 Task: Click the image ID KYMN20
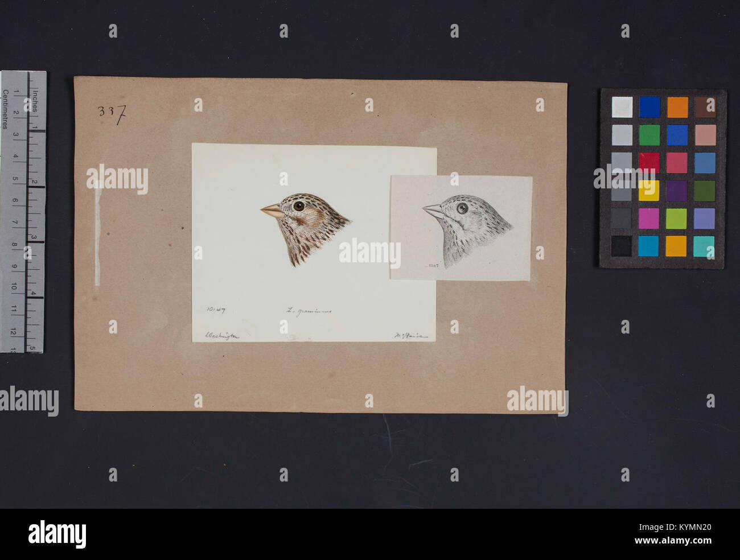coord(679,528)
